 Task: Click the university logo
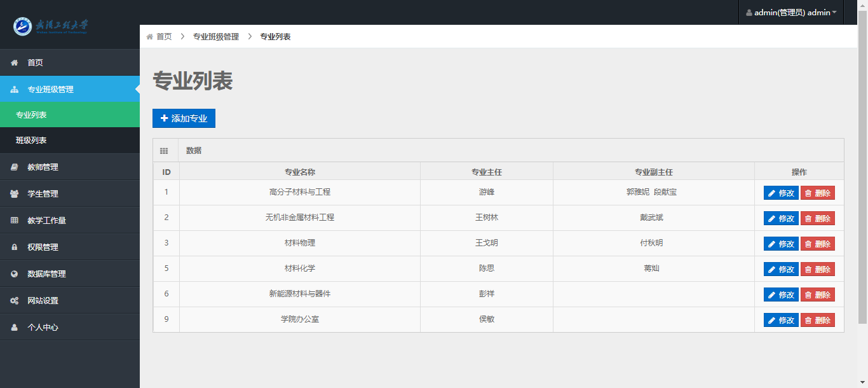(x=51, y=26)
